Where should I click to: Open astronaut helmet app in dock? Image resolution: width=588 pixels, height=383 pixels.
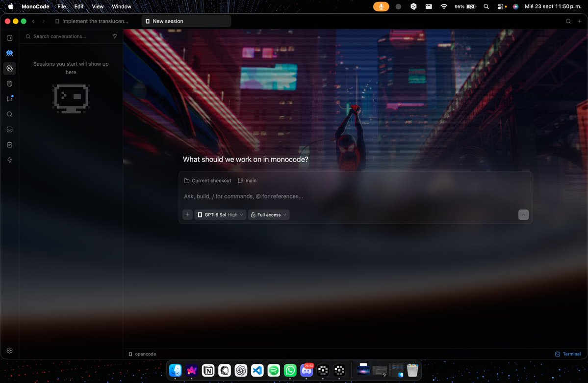pos(225,370)
